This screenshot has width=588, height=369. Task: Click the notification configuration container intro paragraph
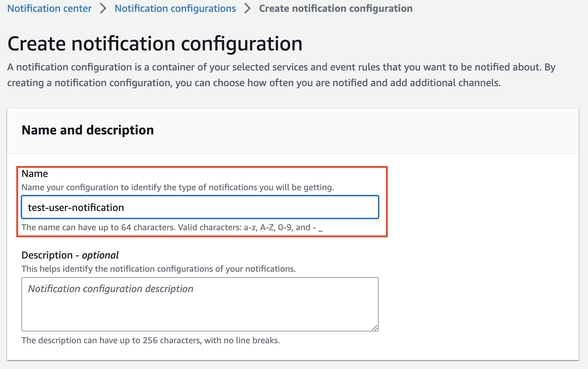(x=281, y=75)
